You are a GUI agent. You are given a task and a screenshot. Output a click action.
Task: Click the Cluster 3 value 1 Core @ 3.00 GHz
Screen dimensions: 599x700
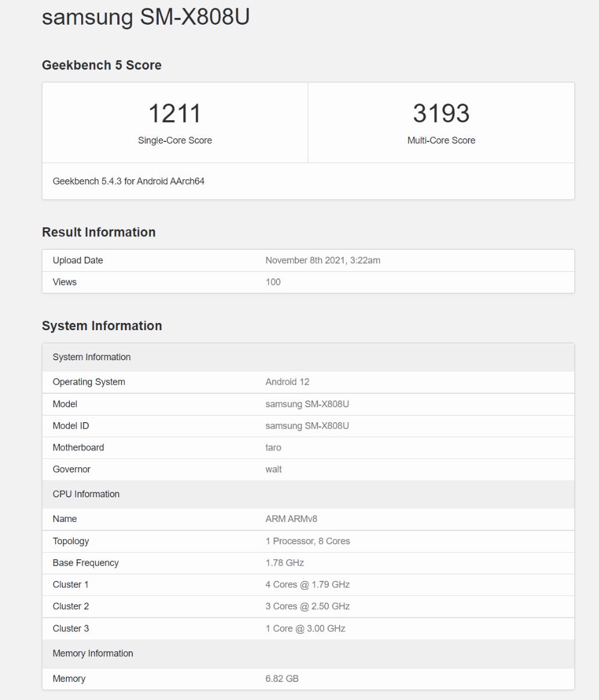[x=305, y=628]
